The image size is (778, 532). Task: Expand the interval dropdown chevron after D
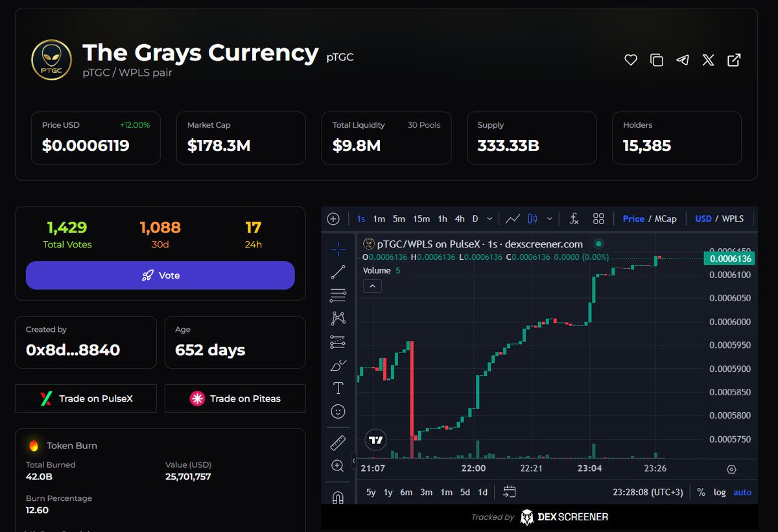489,219
